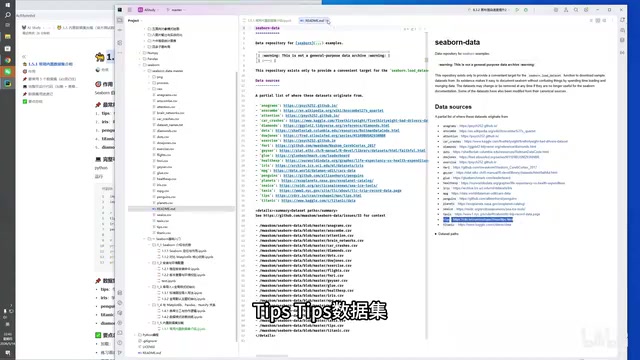Select anagrams.csv in project tree

tap(167, 95)
